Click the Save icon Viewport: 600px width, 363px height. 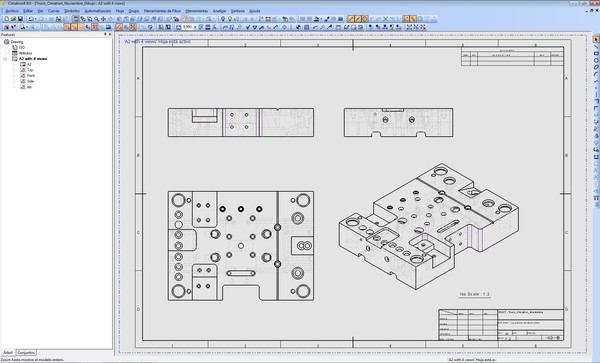(20, 18)
